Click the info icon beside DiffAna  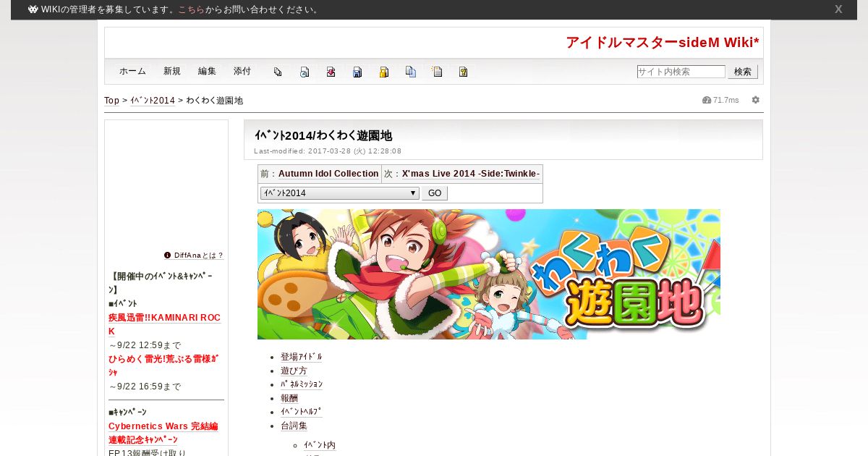[x=168, y=256]
